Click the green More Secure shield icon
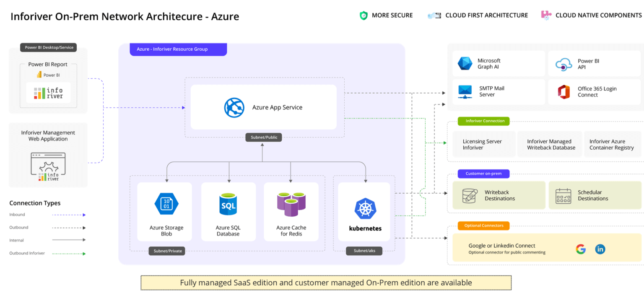 point(364,16)
